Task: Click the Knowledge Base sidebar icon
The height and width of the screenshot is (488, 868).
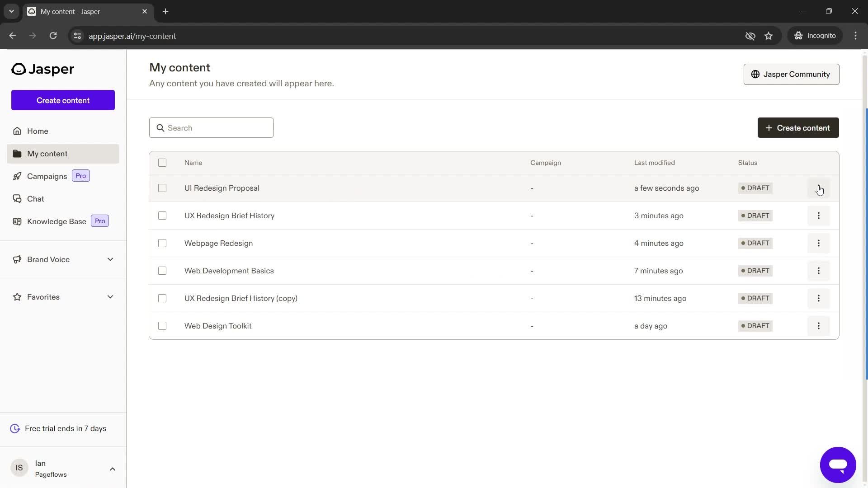Action: 17,221
